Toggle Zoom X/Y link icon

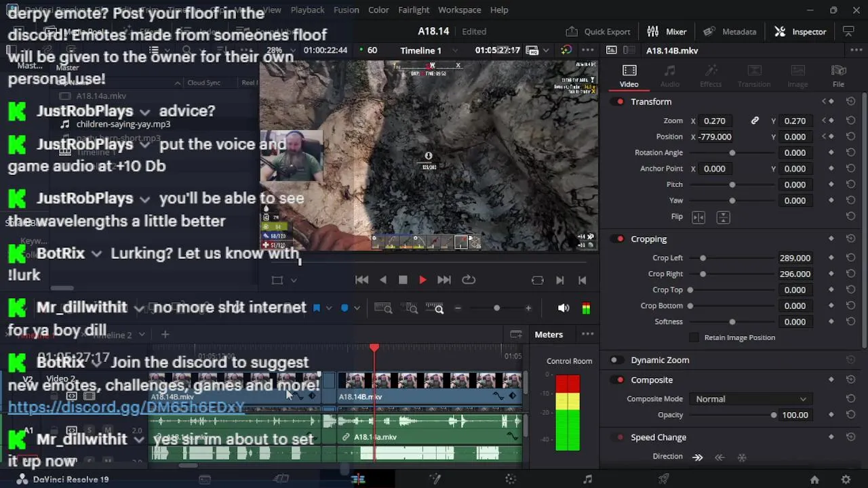click(755, 121)
